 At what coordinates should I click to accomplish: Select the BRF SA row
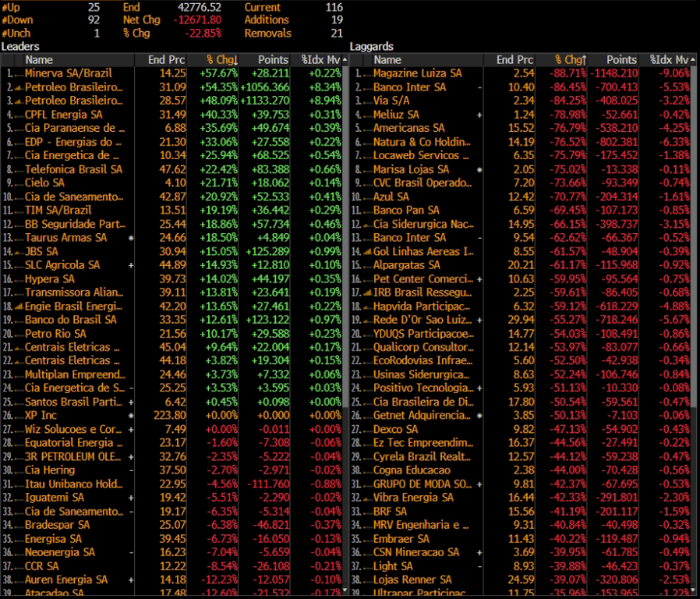click(520, 512)
